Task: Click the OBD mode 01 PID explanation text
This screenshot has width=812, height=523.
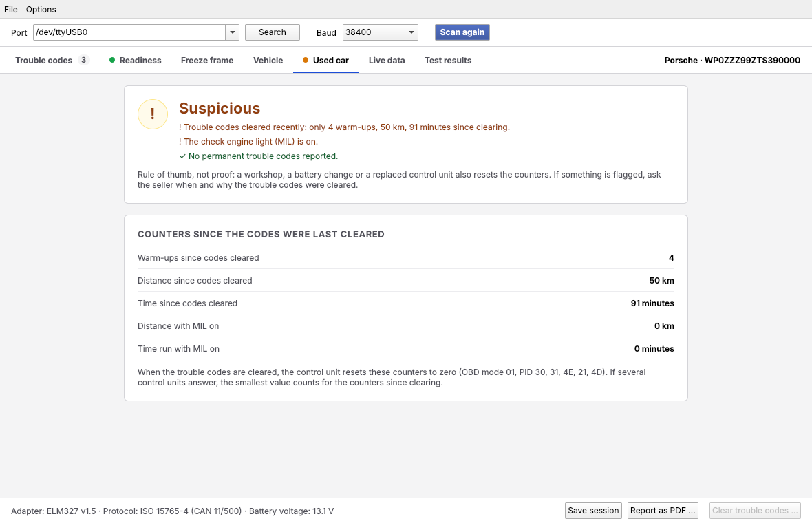Action: pyautogui.click(x=392, y=378)
